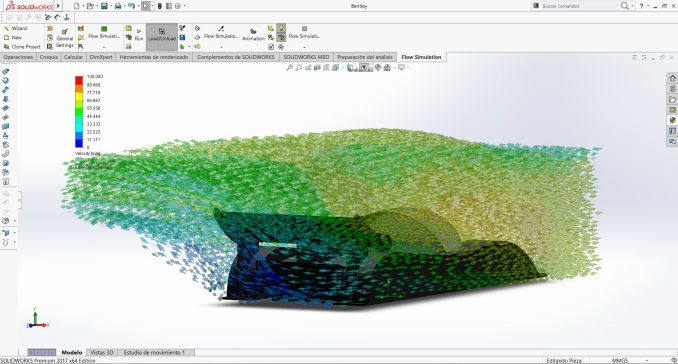The width and height of the screenshot is (678, 364).
Task: Click the New document icon
Action: click(77, 6)
